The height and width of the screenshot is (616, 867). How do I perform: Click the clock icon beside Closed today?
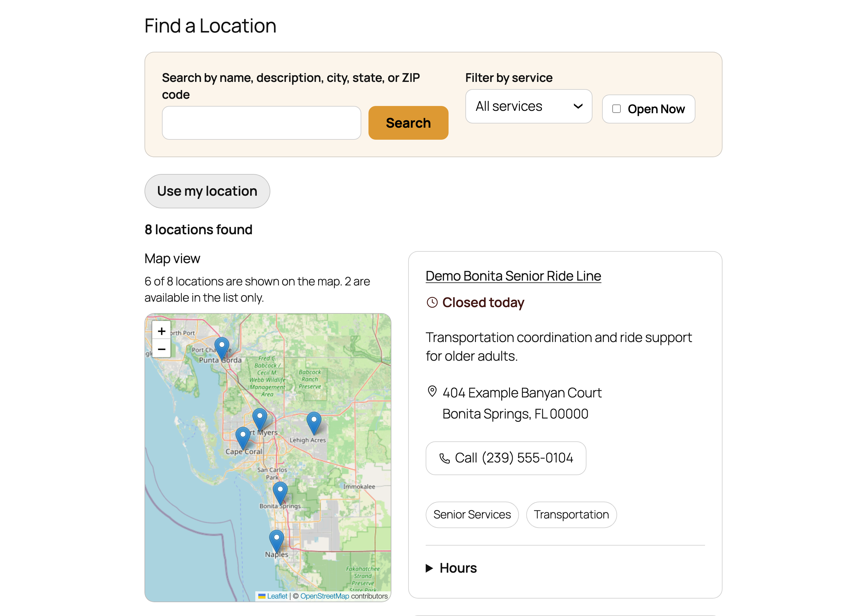pos(432,302)
